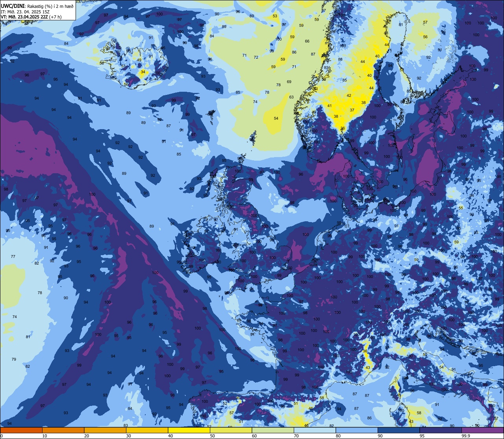The image size is (504, 439).
Task: Click the light blue legend segment between 80 and 90
Action: (x=357, y=430)
